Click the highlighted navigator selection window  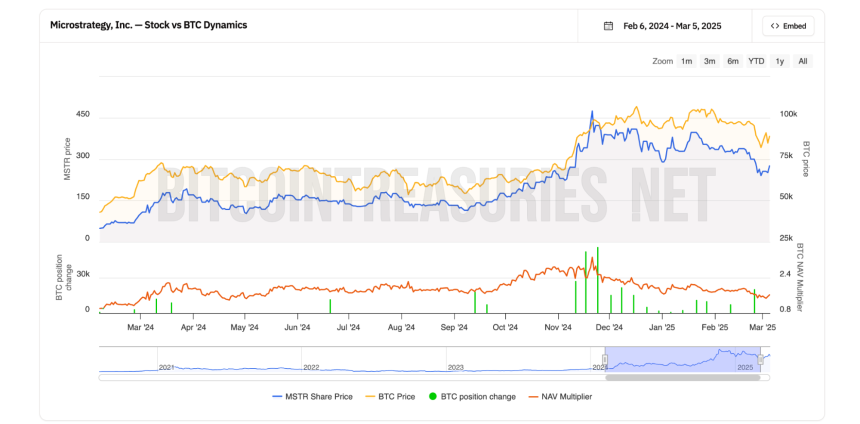click(x=683, y=360)
